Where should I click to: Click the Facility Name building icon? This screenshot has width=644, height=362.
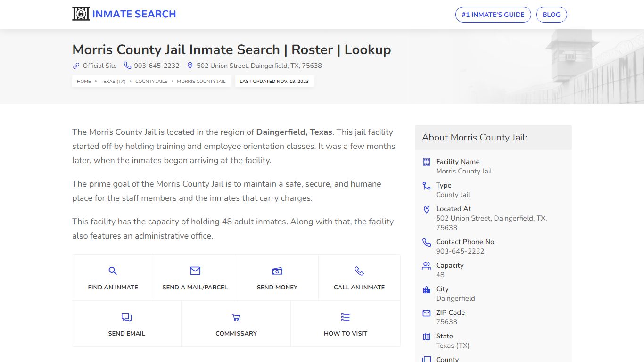[427, 162]
